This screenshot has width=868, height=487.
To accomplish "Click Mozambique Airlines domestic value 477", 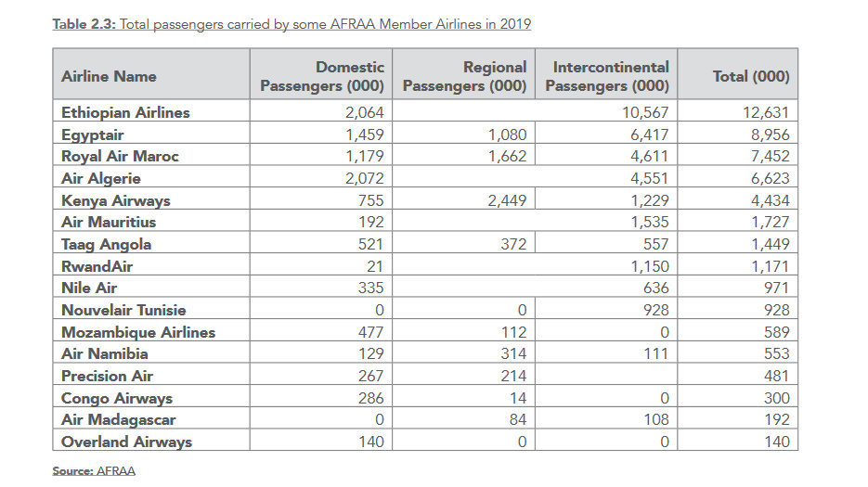I will (371, 332).
